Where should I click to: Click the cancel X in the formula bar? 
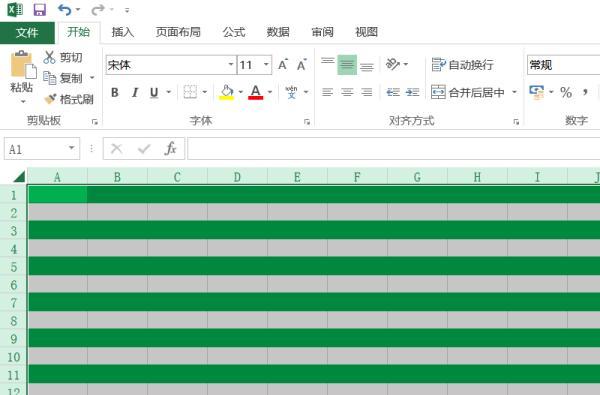(116, 149)
